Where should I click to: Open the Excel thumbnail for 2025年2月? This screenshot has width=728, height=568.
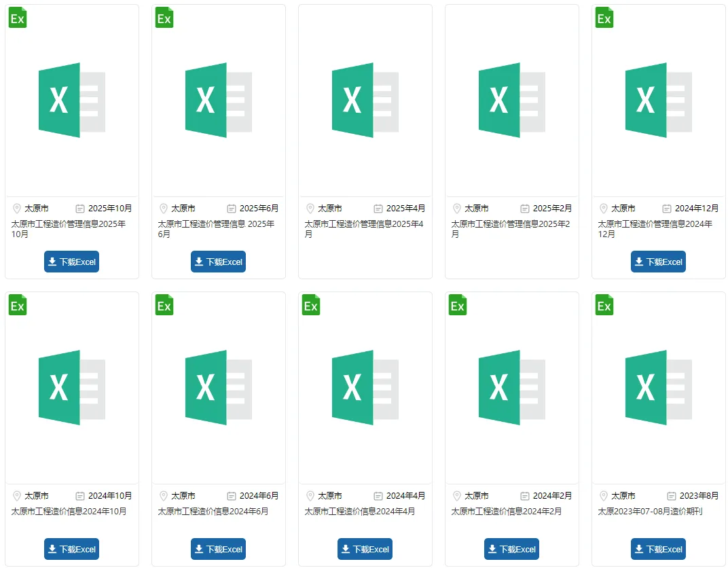click(512, 100)
